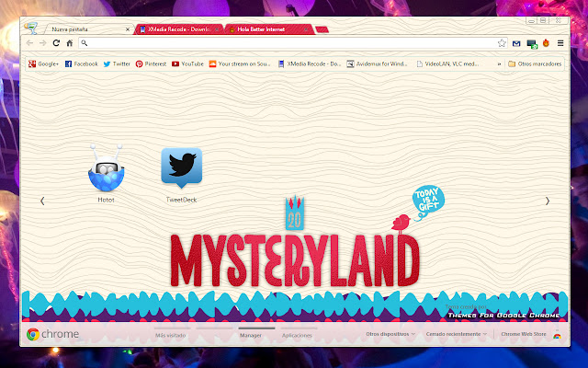This screenshot has height=368, width=588.
Task: Go to previous page with left arrow
Action: [42, 201]
